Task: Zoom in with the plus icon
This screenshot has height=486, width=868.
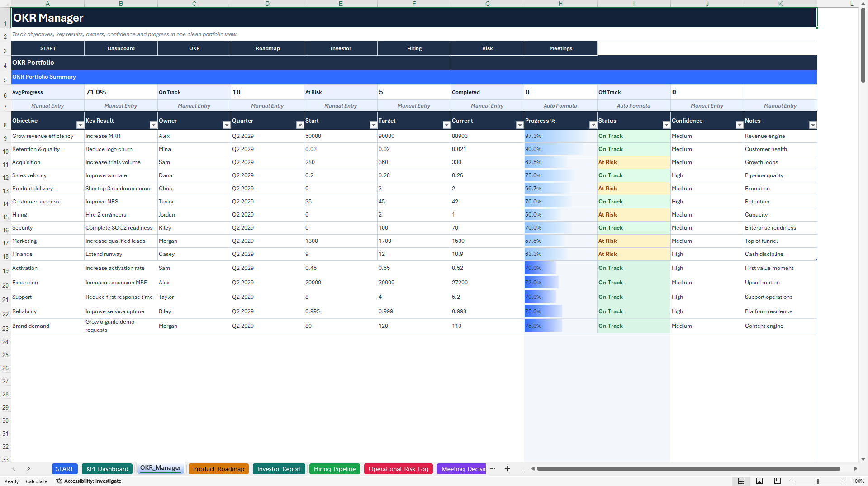Action: coord(844,481)
